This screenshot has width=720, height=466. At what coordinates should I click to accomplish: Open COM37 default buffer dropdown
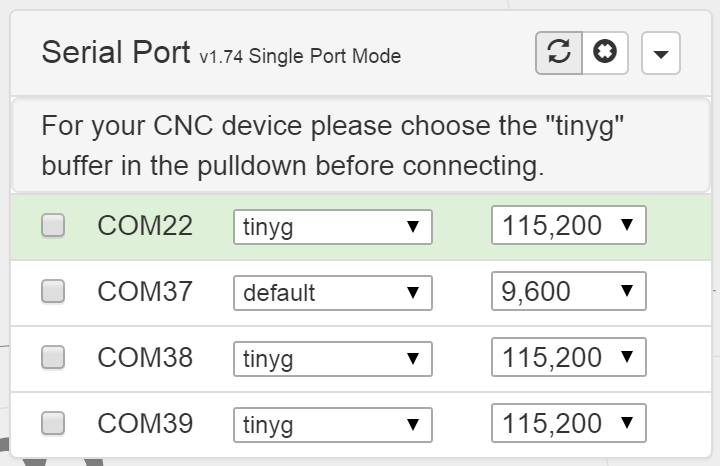(332, 292)
